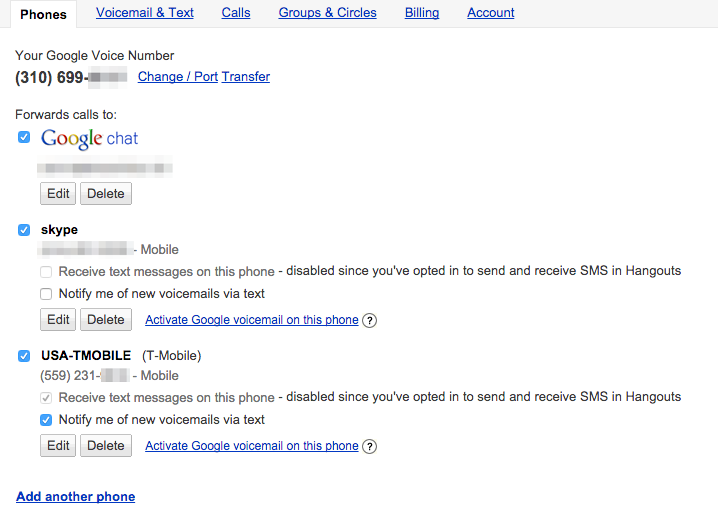Uncheck skype call forwarding checkbox

pos(24,229)
